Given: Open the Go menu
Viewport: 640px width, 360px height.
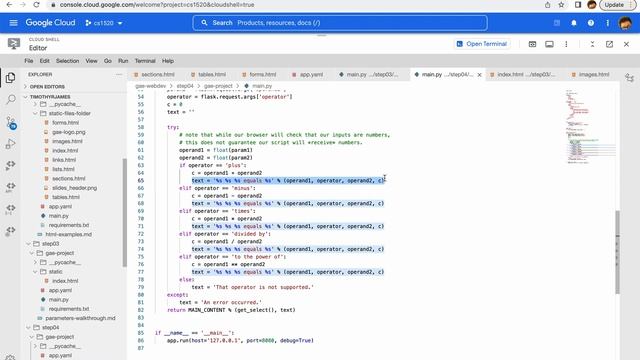Looking at the screenshot, I should tap(108, 61).
